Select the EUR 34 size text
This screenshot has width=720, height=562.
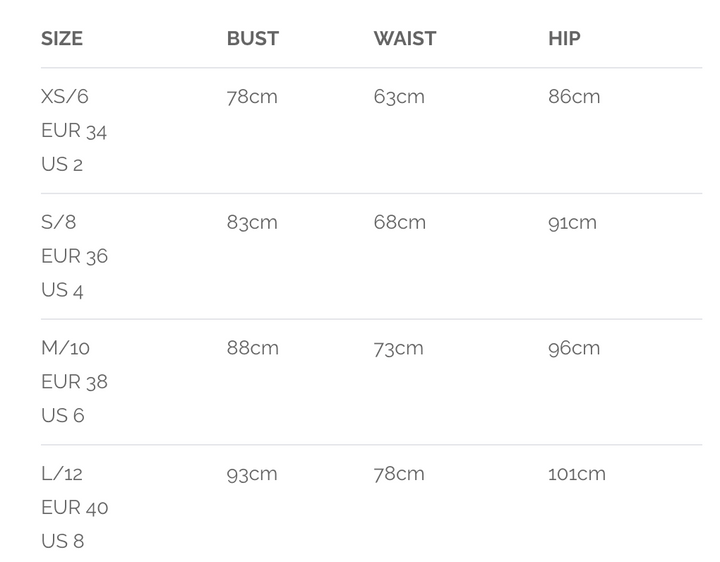pos(74,131)
